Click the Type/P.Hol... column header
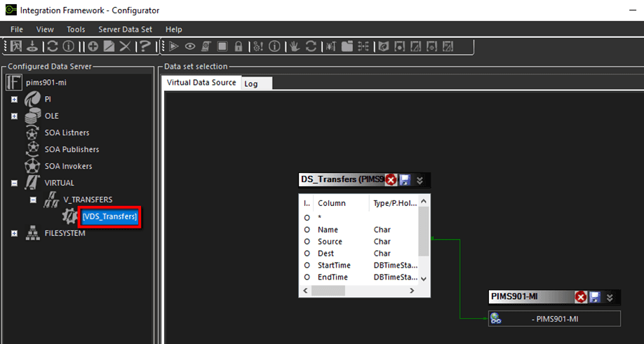The width and height of the screenshot is (644, 344). coord(395,203)
